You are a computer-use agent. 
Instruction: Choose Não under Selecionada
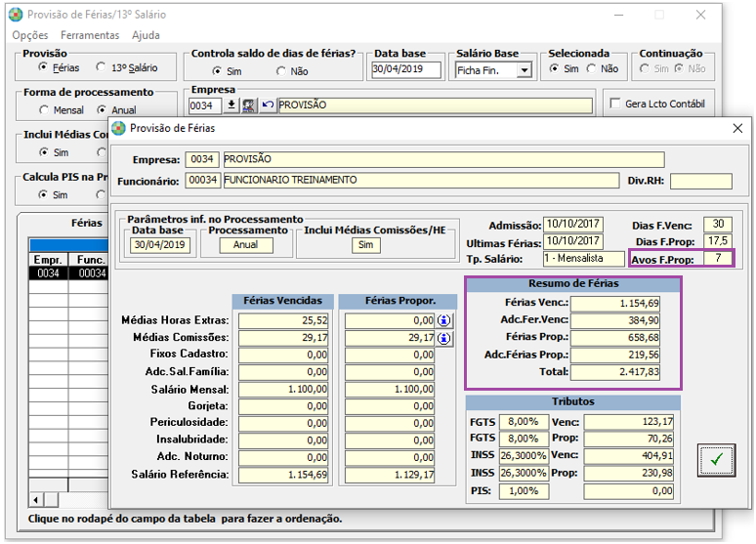(x=591, y=69)
